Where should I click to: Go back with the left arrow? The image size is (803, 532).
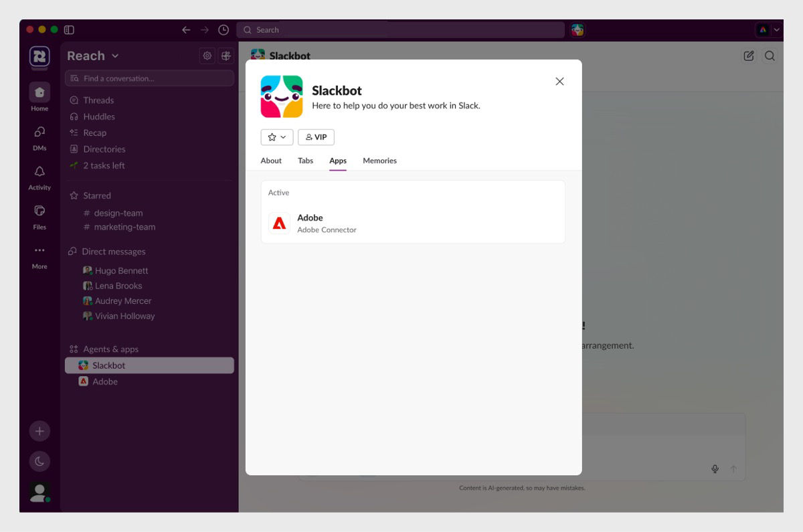(x=186, y=29)
